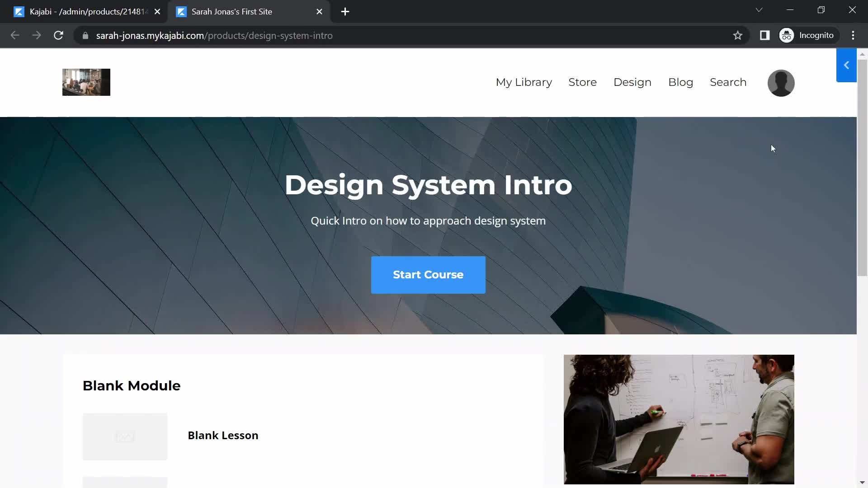Click the bookmark star icon in address bar

pos(737,35)
